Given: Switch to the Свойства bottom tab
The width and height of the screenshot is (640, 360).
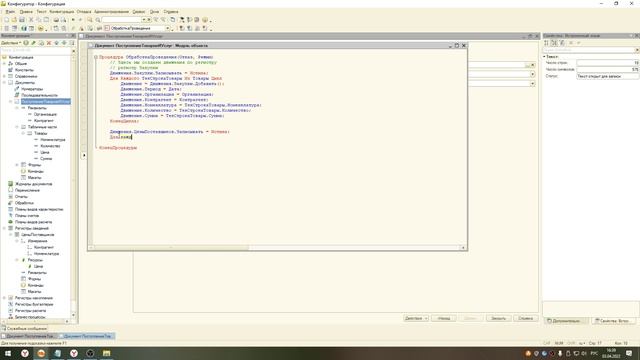Looking at the screenshot, I should [x=614, y=321].
